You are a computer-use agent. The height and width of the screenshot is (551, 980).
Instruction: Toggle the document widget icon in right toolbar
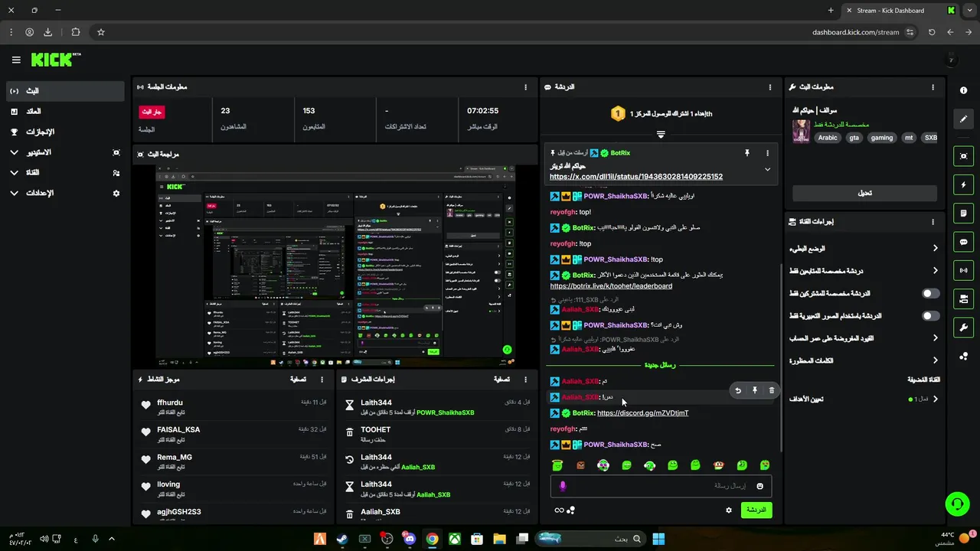coord(963,213)
